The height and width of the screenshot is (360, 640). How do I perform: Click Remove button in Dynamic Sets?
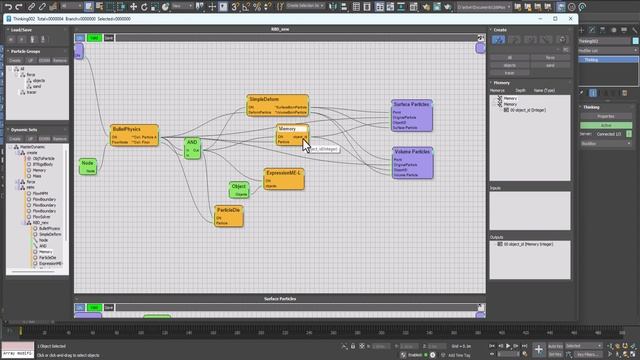click(x=60, y=139)
